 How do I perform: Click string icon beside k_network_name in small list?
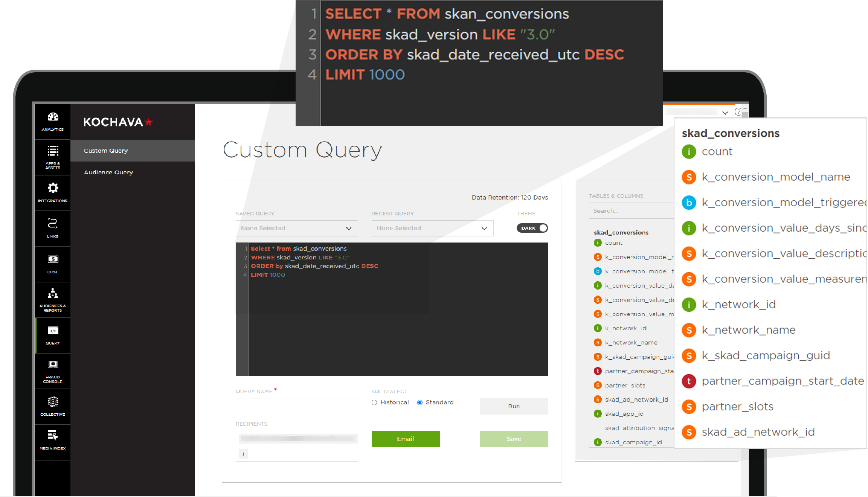tap(598, 343)
